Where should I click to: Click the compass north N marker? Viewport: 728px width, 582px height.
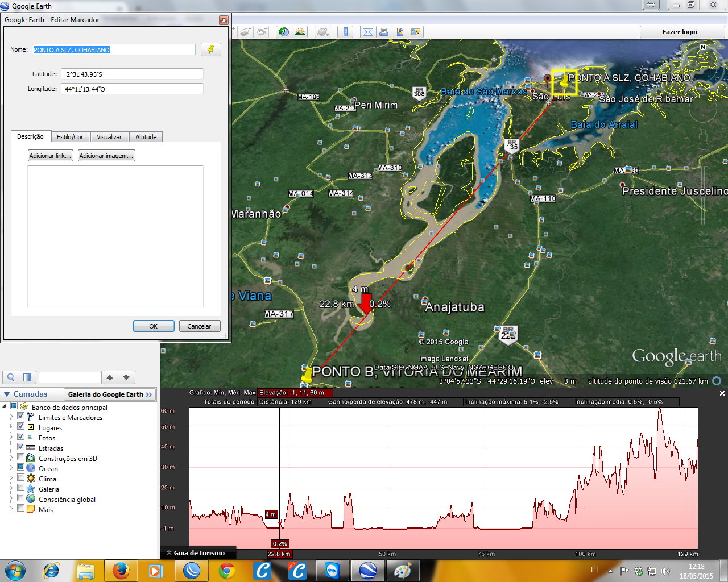click(x=703, y=47)
